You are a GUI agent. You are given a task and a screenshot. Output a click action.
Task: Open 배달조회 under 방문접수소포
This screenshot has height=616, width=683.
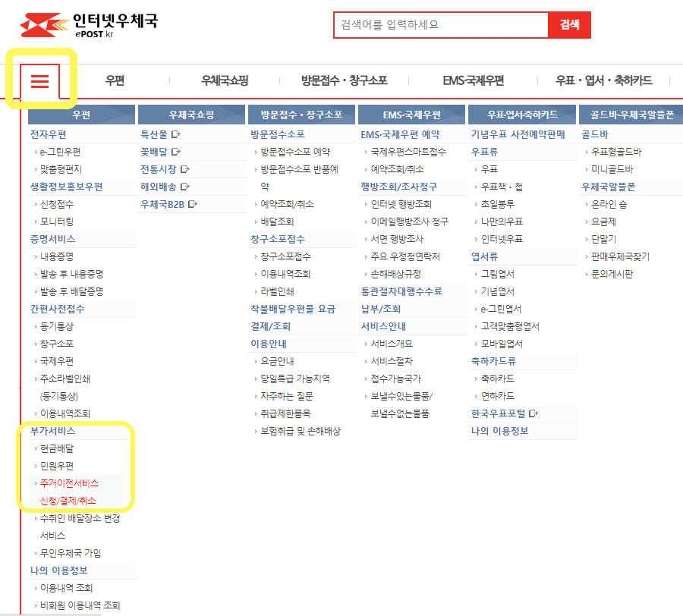tap(278, 222)
